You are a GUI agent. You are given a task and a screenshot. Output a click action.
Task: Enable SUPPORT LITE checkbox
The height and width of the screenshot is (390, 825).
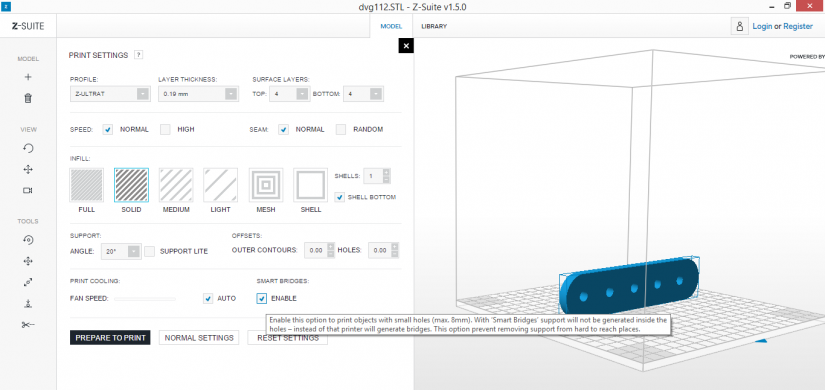pyautogui.click(x=149, y=252)
